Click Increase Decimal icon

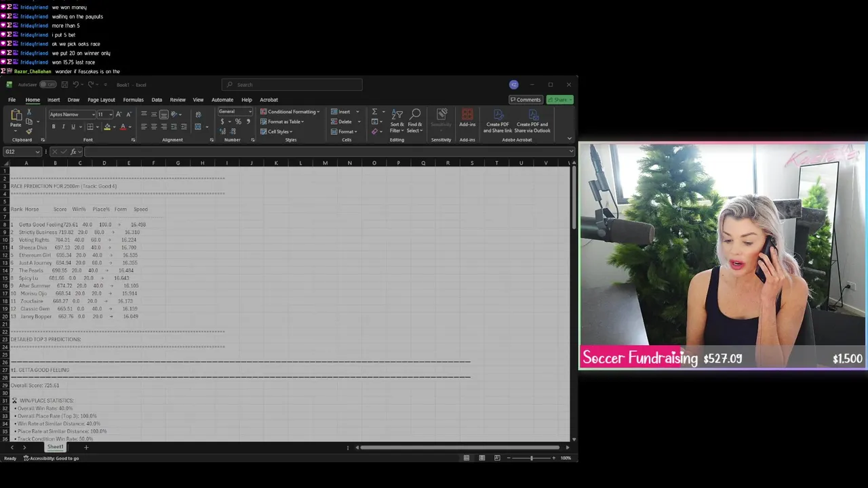223,131
